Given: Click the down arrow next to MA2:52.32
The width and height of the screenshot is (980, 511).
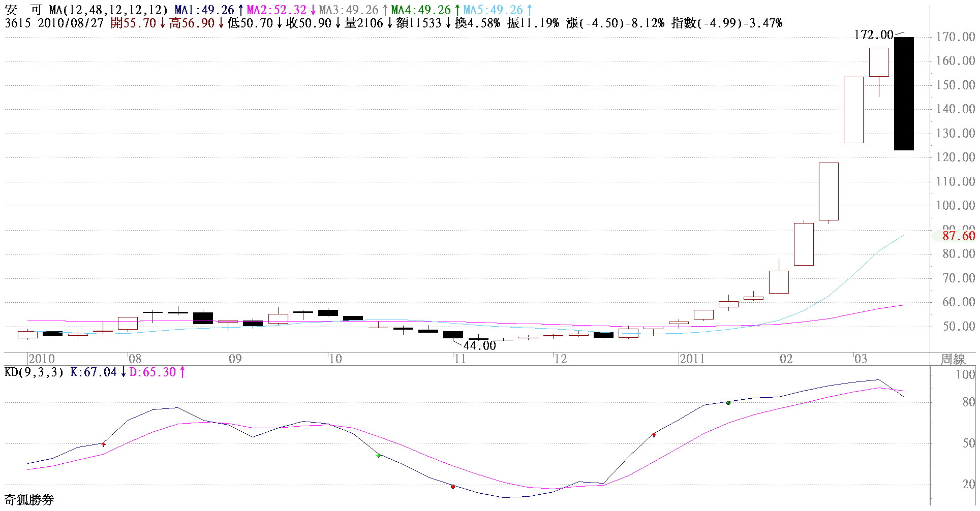Looking at the screenshot, I should tap(313, 10).
